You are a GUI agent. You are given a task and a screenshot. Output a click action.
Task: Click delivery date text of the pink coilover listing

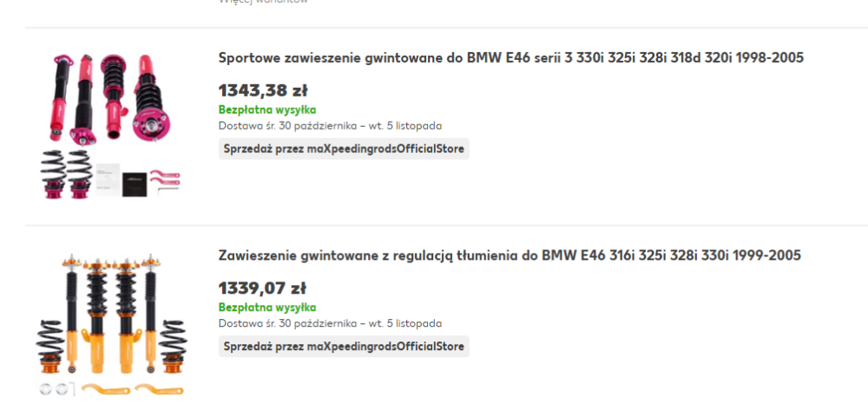point(330,125)
